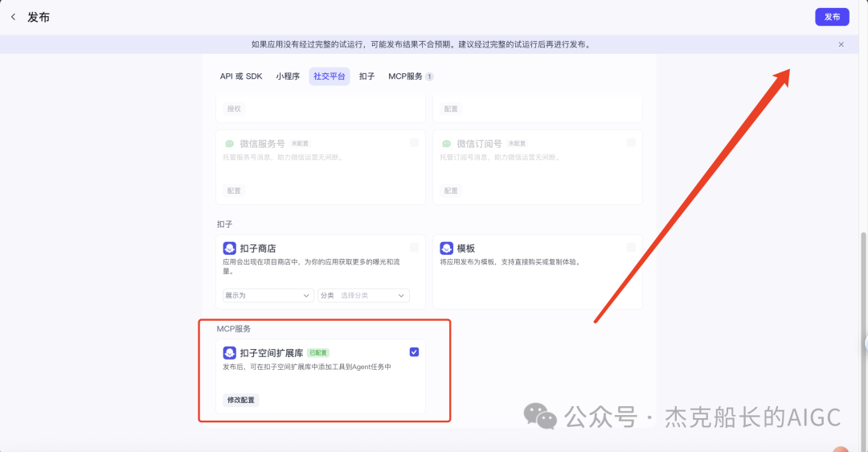This screenshot has width=868, height=452.
Task: Click the 模板 card title
Action: coord(466,249)
